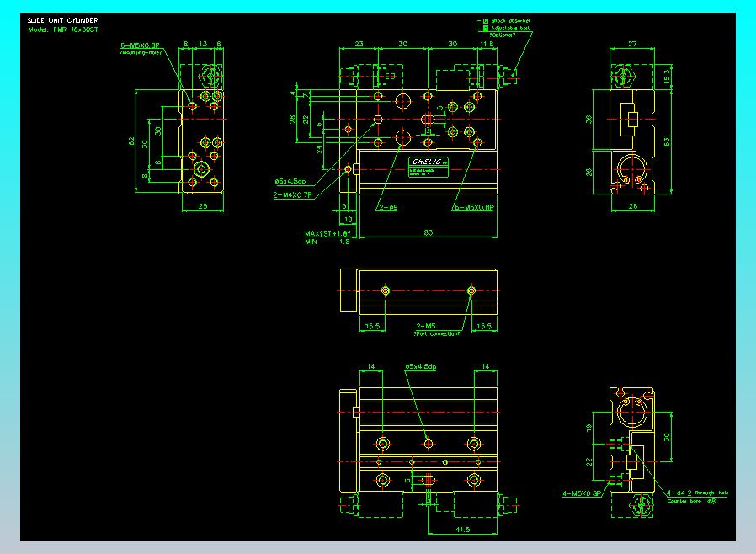Click the Shock absorber option box

tap(486, 21)
